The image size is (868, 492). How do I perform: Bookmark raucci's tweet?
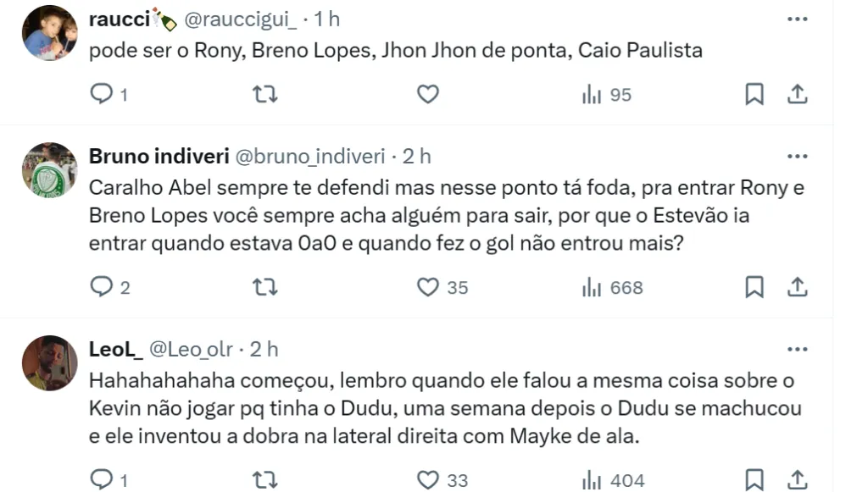tap(754, 94)
